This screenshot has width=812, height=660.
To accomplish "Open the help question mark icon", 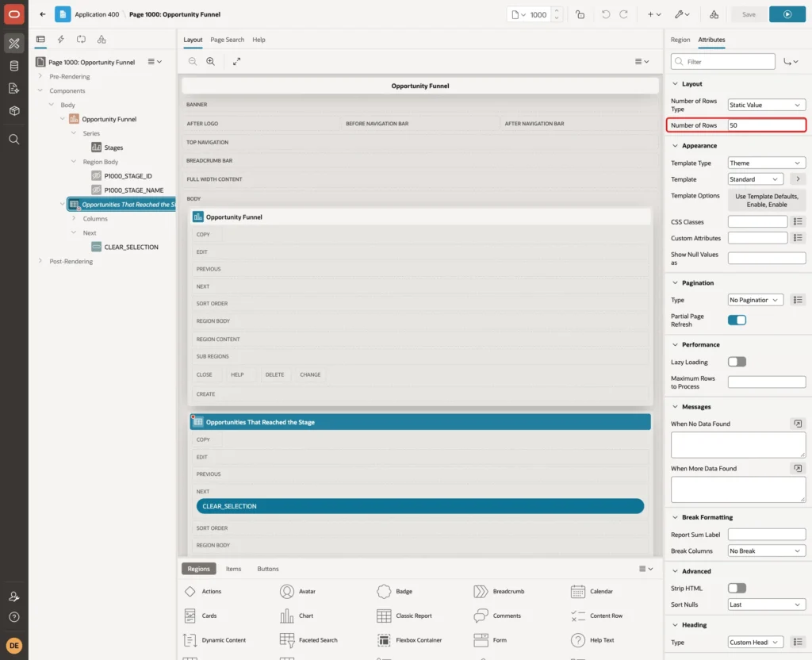I will pos(14,617).
